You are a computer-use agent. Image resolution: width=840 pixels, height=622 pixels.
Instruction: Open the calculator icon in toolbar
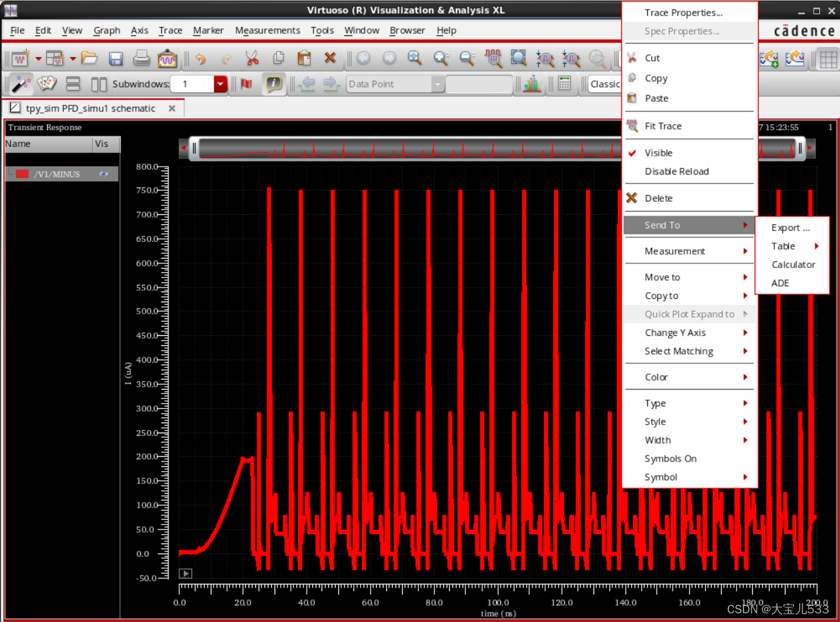pyautogui.click(x=565, y=84)
